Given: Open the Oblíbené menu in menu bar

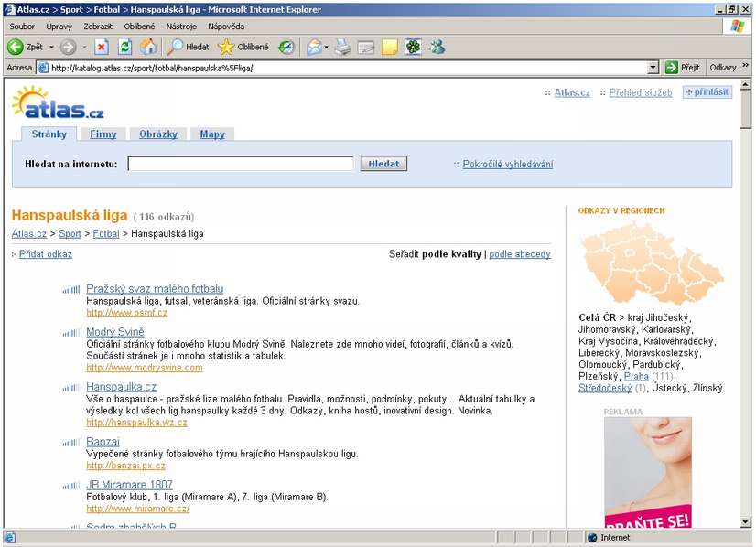Looking at the screenshot, I should pos(139,26).
